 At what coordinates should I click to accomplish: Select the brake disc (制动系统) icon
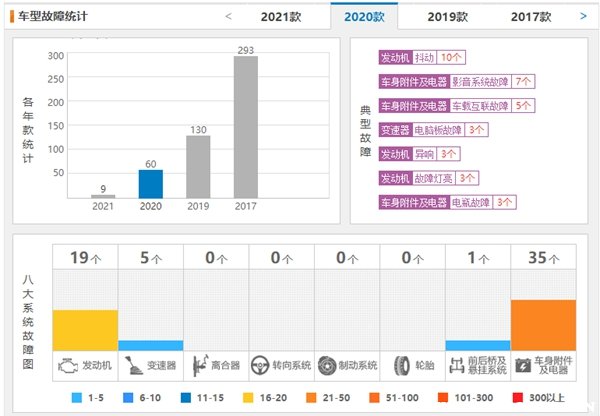[327, 365]
